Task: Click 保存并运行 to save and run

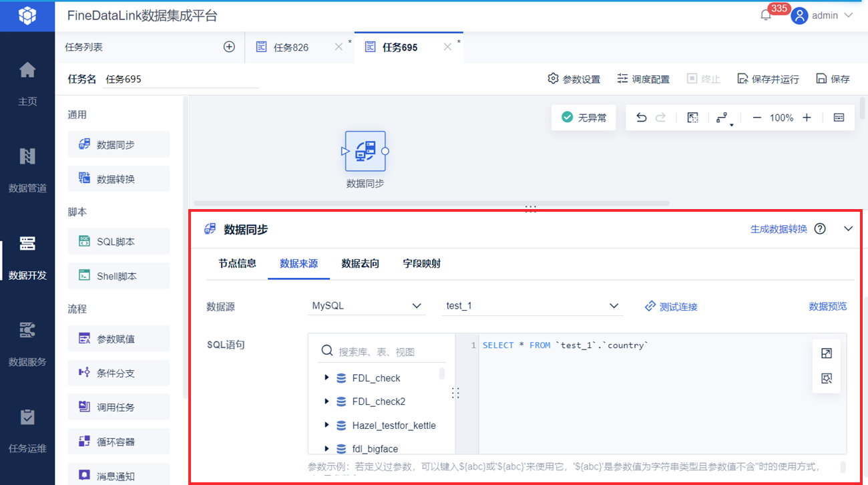Action: point(768,79)
